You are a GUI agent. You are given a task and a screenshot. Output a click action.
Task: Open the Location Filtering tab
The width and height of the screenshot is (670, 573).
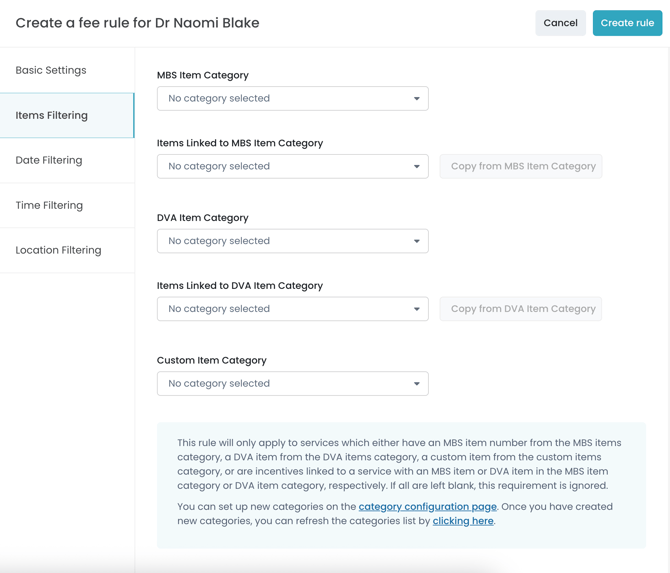(58, 250)
